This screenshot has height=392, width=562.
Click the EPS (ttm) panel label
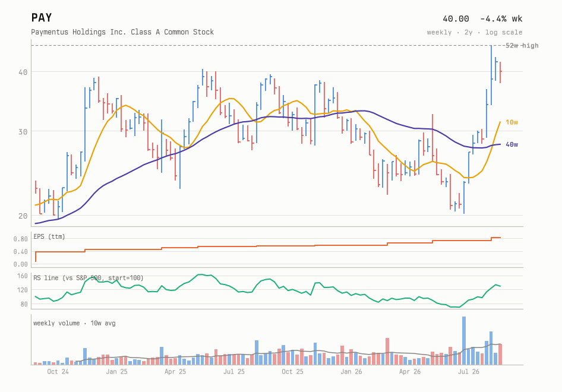pyautogui.click(x=49, y=236)
